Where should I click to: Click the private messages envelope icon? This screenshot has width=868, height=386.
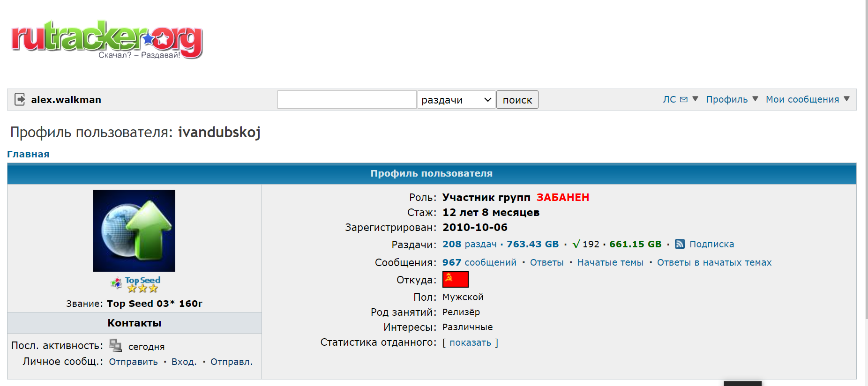point(684,99)
